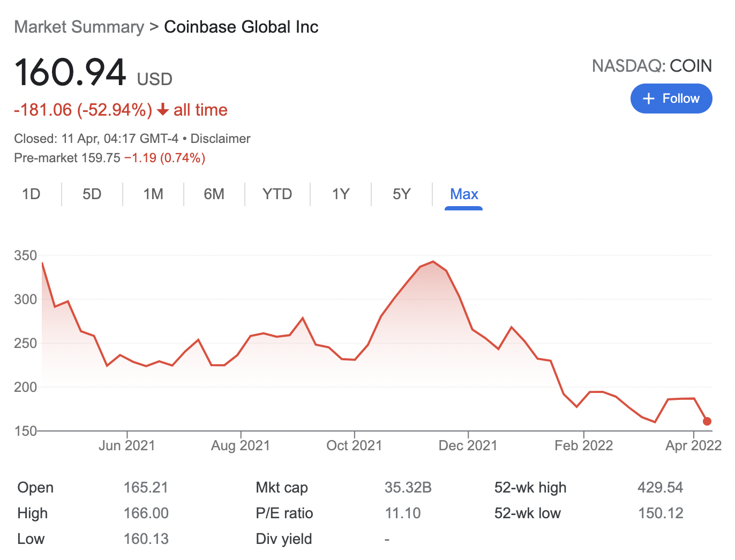
Task: Click the red endpoint dot on chart
Action: [707, 422]
